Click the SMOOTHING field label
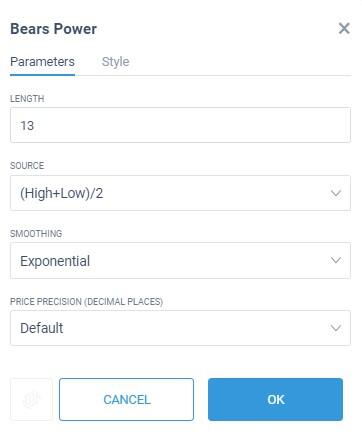The width and height of the screenshot is (362, 434). pos(36,234)
